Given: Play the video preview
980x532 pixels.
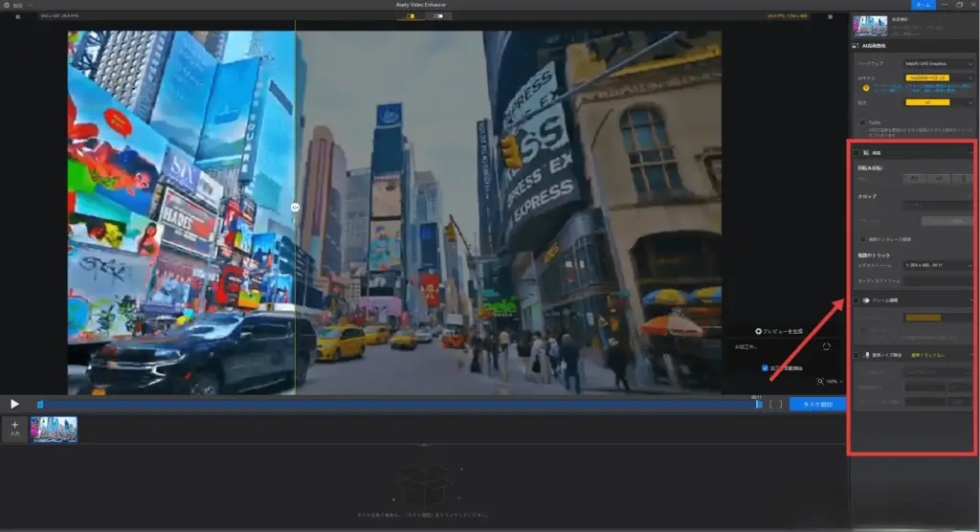Looking at the screenshot, I should coord(14,405).
